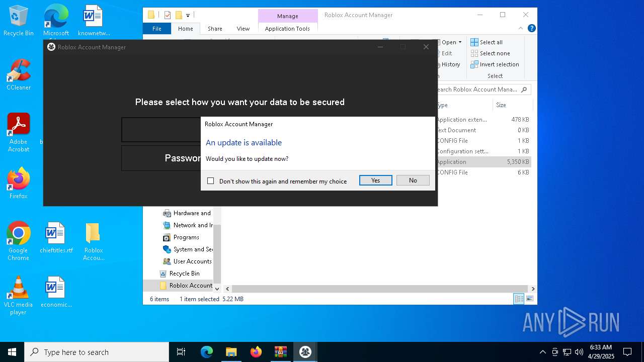The image size is (644, 362).
Task: Open Firefox from the taskbar
Action: click(x=256, y=352)
